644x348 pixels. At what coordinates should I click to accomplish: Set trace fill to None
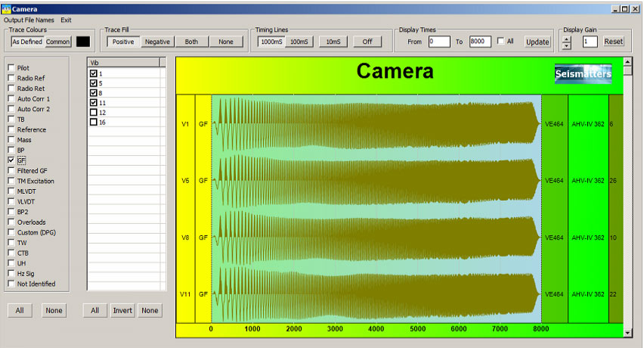226,42
